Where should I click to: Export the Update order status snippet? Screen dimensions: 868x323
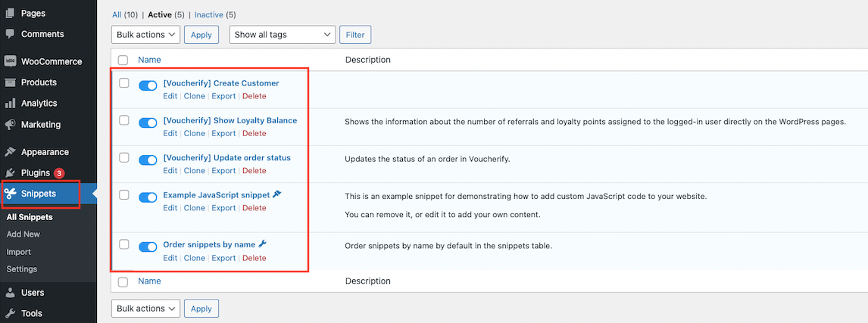pyautogui.click(x=223, y=171)
